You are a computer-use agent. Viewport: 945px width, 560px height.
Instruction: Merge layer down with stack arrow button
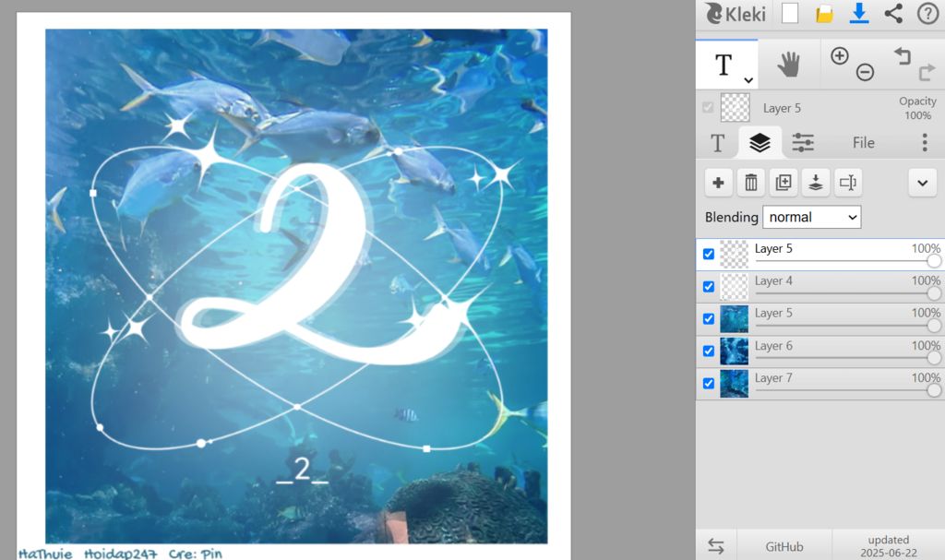816,183
